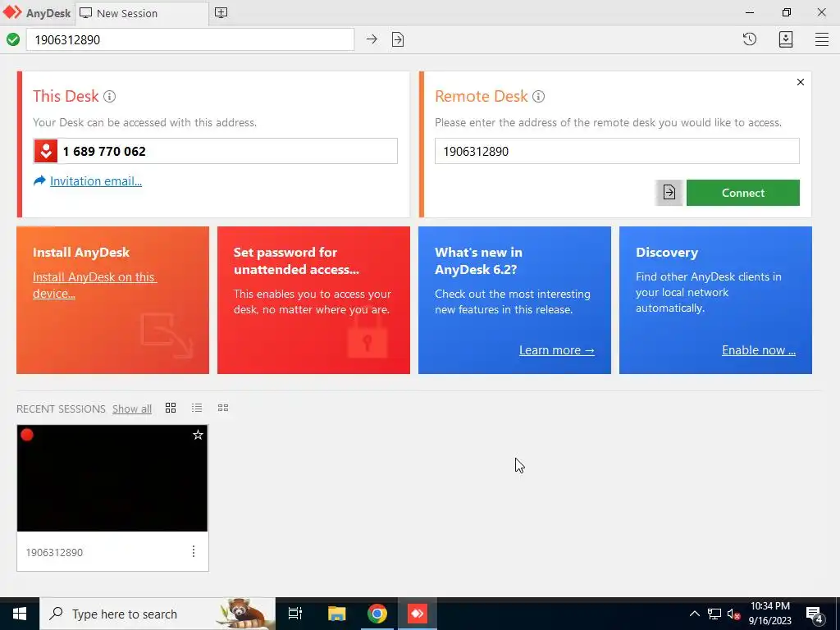
Task: Click the AnyDesk logo tab
Action: point(37,13)
